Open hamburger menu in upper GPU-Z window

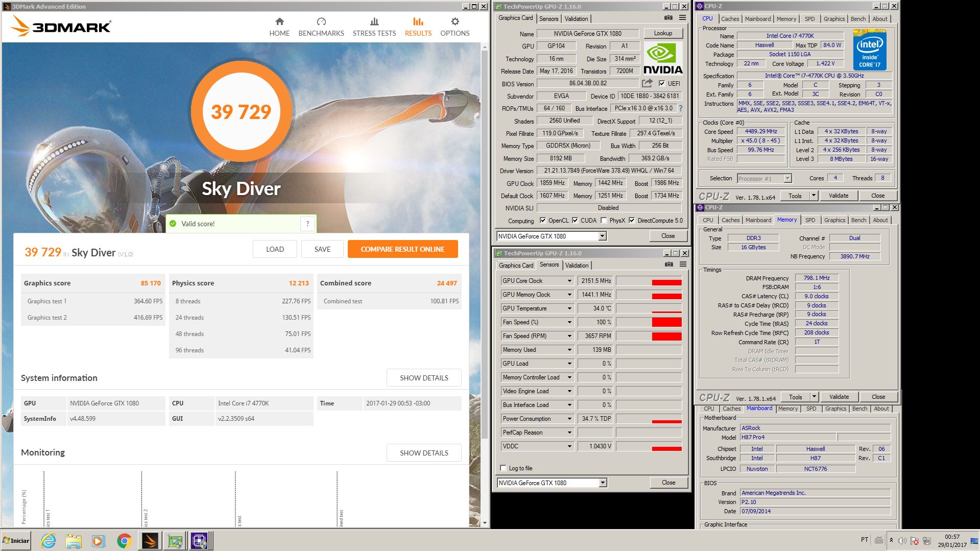click(682, 18)
